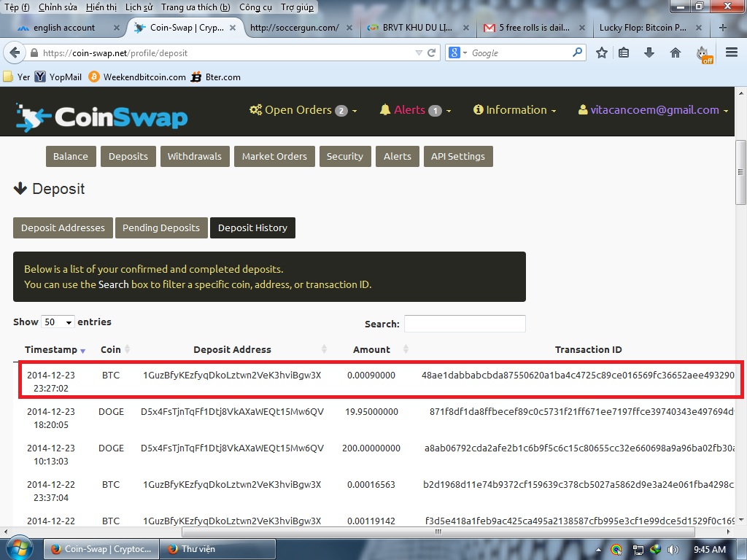Switch to Pending Deposits tab
Image resolution: width=747 pixels, height=560 pixels.
pos(161,227)
